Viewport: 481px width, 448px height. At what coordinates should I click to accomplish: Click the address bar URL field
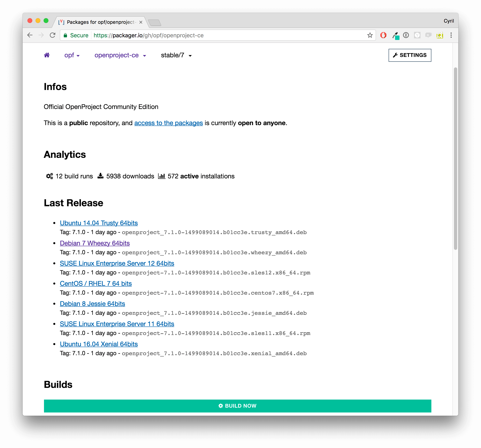[218, 35]
